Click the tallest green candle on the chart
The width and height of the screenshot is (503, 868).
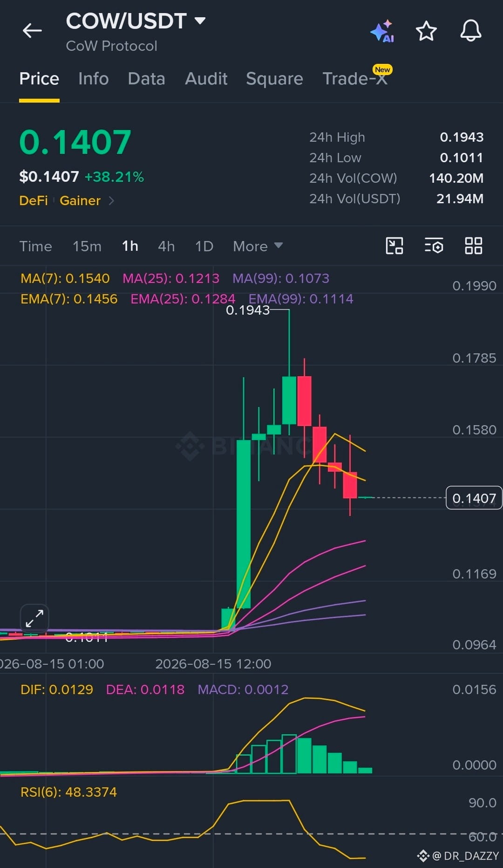coord(244,524)
